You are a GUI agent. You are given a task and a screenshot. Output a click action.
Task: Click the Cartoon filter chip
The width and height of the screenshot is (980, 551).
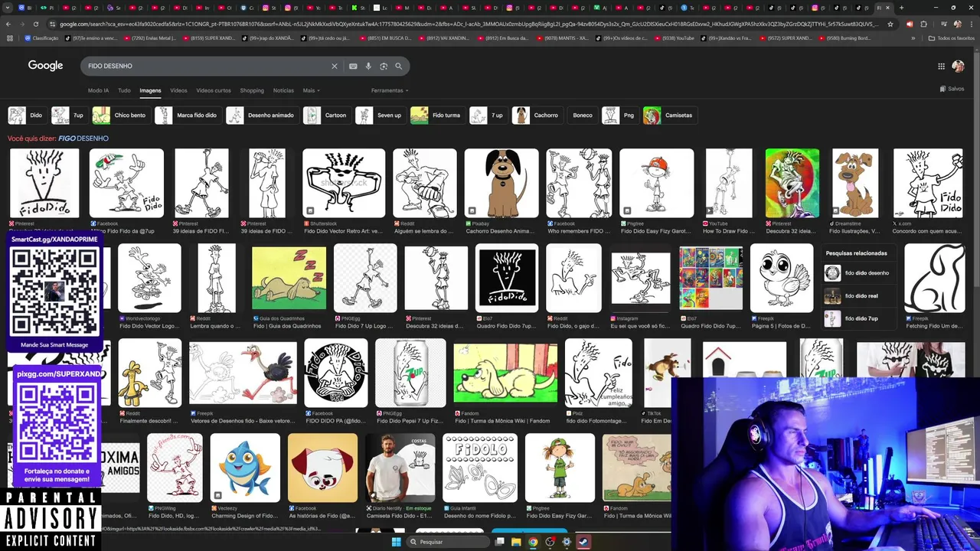(x=326, y=116)
